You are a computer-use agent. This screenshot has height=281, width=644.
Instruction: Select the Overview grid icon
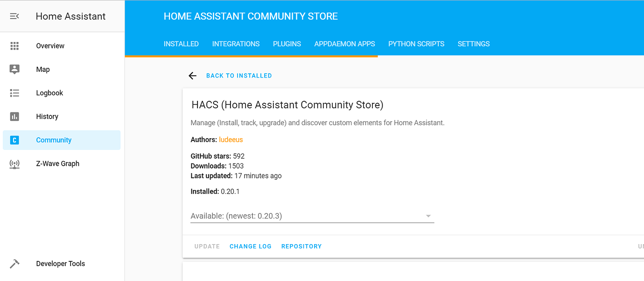coord(14,45)
